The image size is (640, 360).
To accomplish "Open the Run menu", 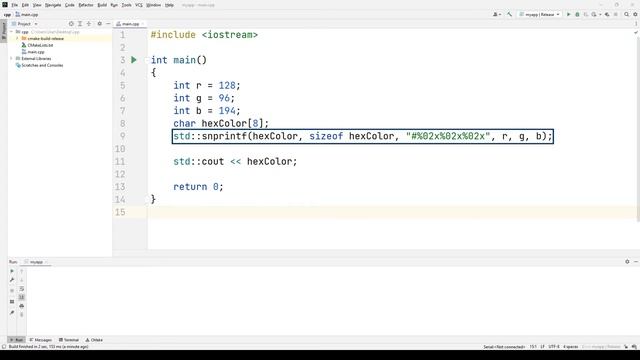I will pyautogui.click(x=114, y=5).
